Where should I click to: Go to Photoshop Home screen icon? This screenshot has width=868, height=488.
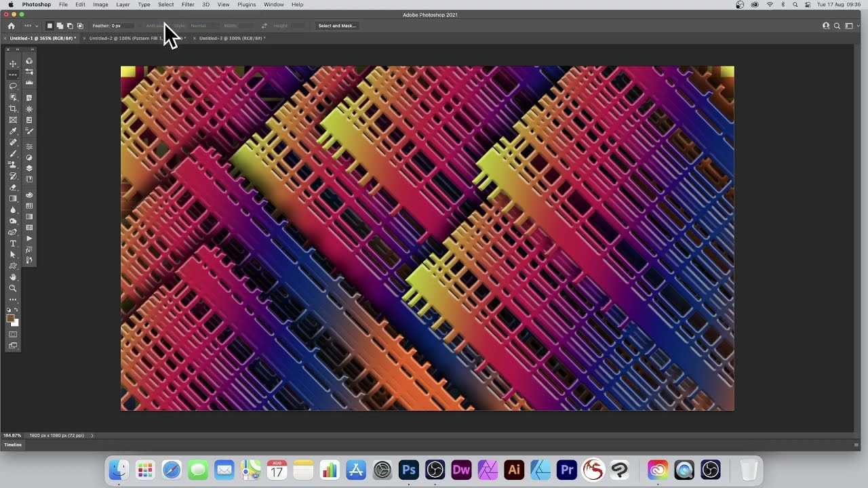point(11,26)
